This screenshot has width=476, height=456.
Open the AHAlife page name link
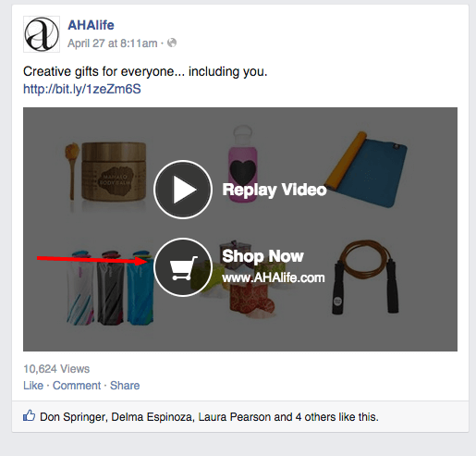[91, 25]
